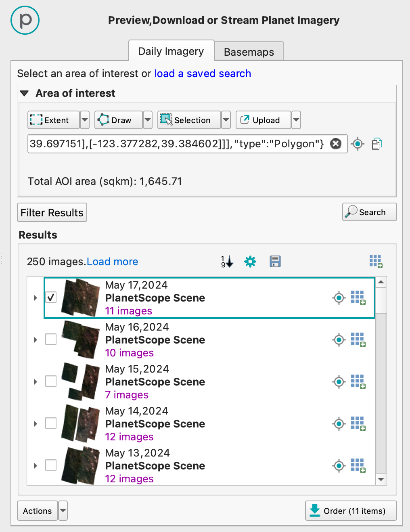Open the results settings gear
The height and width of the screenshot is (532, 410).
click(250, 262)
